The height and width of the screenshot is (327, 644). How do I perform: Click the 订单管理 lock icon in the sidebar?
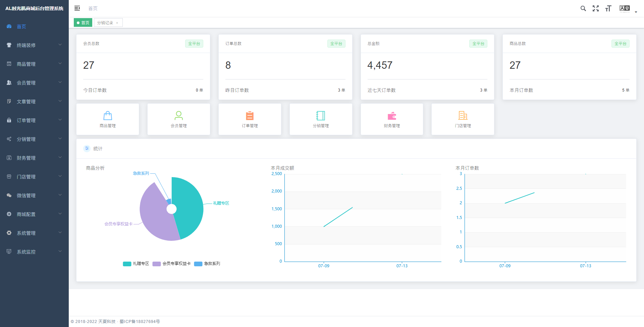tap(9, 120)
